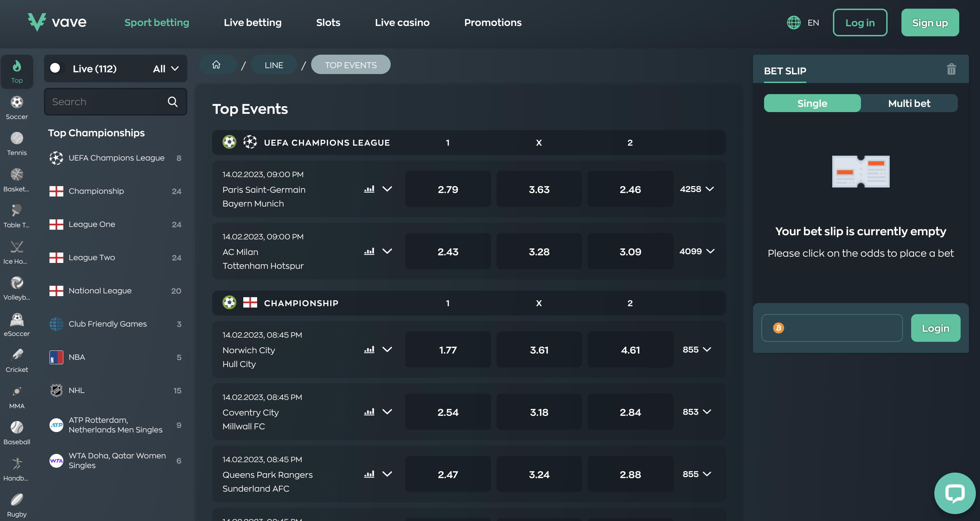Select Rugby in the sports sidebar
The width and height of the screenshot is (980, 521).
point(17,505)
